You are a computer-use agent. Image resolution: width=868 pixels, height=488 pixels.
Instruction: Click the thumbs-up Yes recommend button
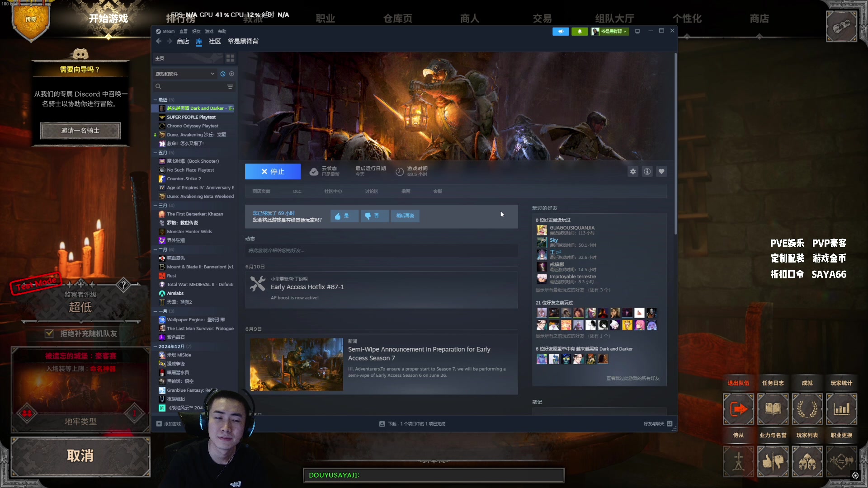[344, 216]
